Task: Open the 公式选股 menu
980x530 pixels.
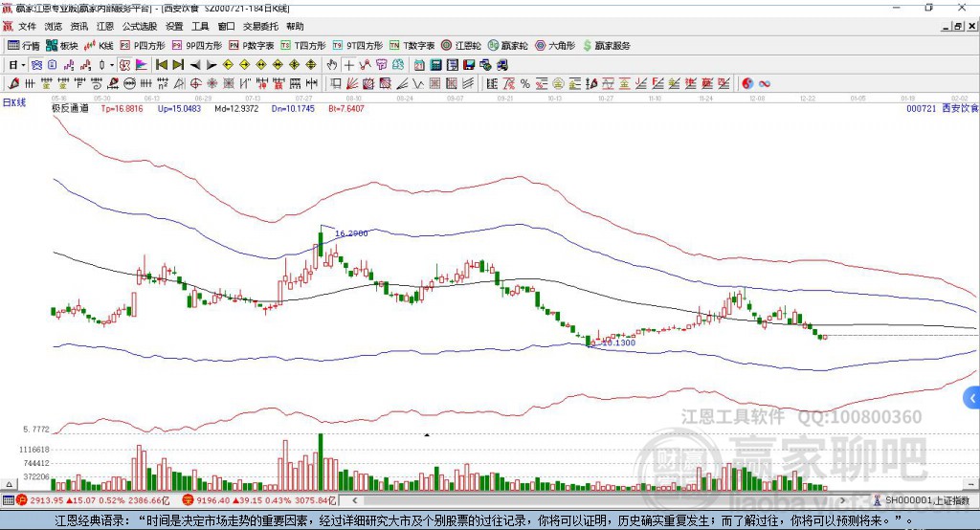Action: click(x=140, y=26)
